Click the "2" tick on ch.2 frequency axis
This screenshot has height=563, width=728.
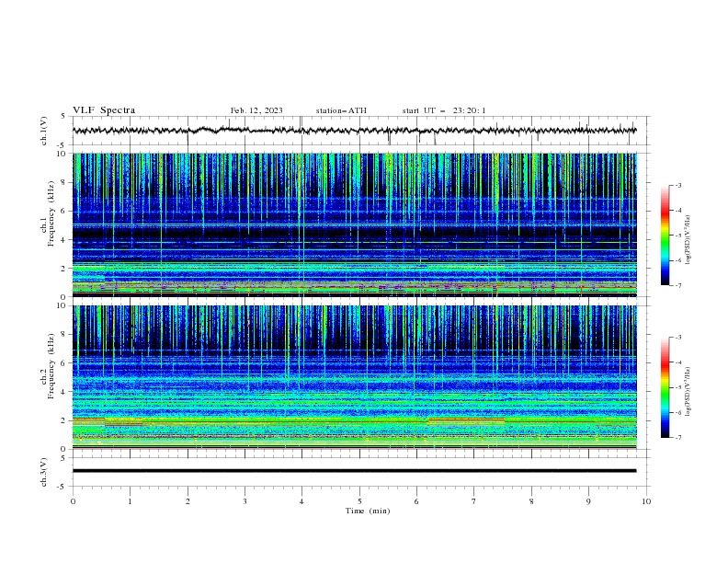tap(64, 420)
